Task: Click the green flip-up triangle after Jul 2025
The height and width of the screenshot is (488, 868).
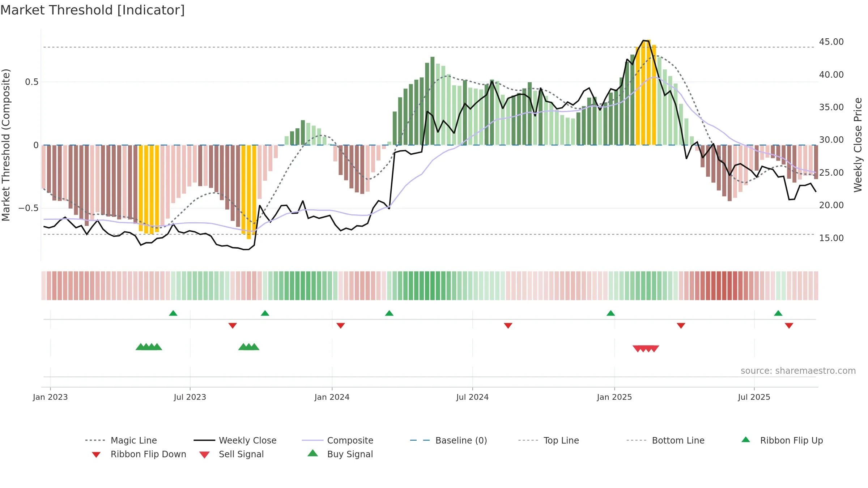Action: pyautogui.click(x=778, y=313)
